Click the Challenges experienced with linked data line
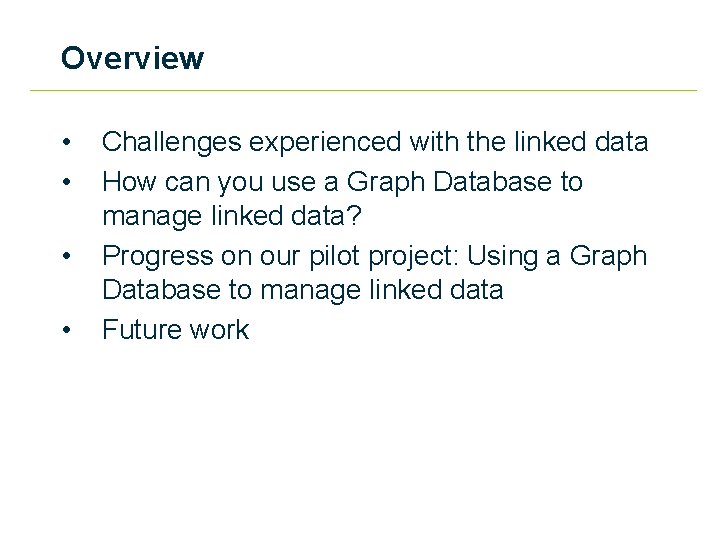This screenshot has width=720, height=540. pyautogui.click(x=375, y=142)
